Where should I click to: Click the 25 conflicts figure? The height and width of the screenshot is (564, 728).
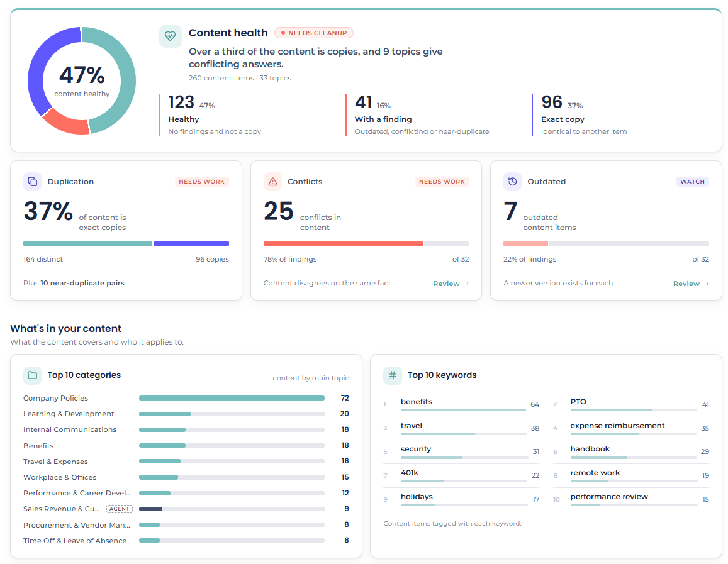279,211
